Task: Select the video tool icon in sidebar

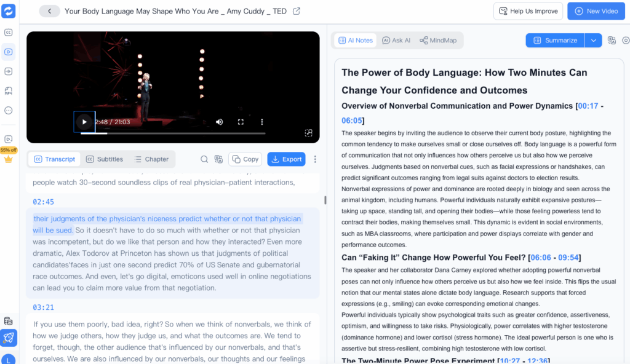Action: click(9, 52)
